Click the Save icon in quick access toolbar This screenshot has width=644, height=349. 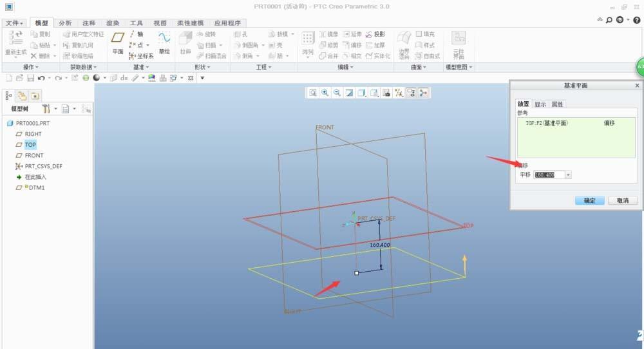point(30,78)
